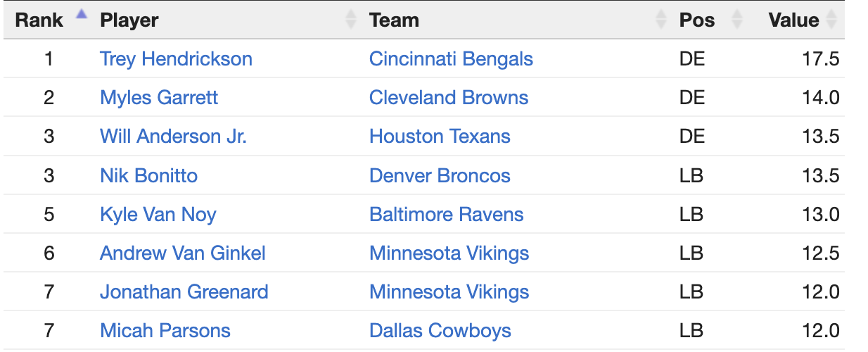Open the Dallas Cowboys team link
Viewport: 868px width, 352px height.
(440, 330)
